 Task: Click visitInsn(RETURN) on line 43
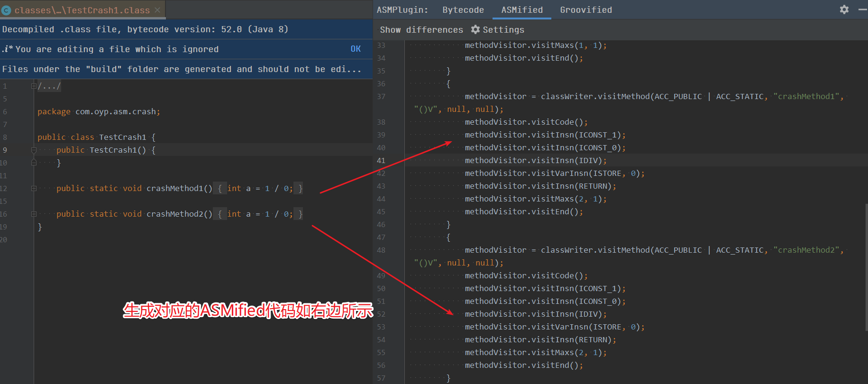coord(540,186)
